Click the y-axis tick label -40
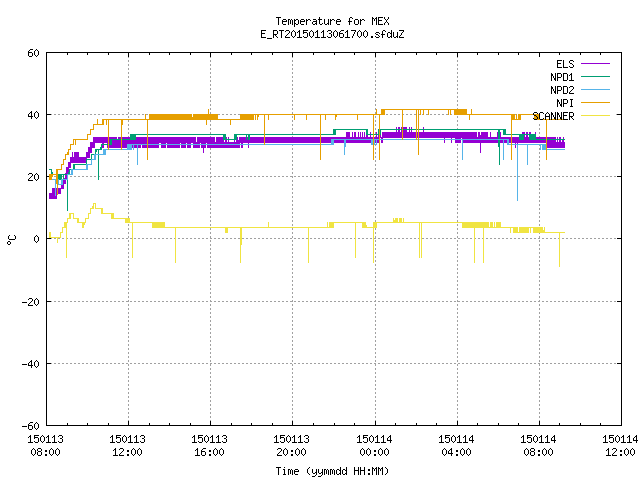Image resolution: width=640 pixels, height=480 pixels. pos(31,364)
